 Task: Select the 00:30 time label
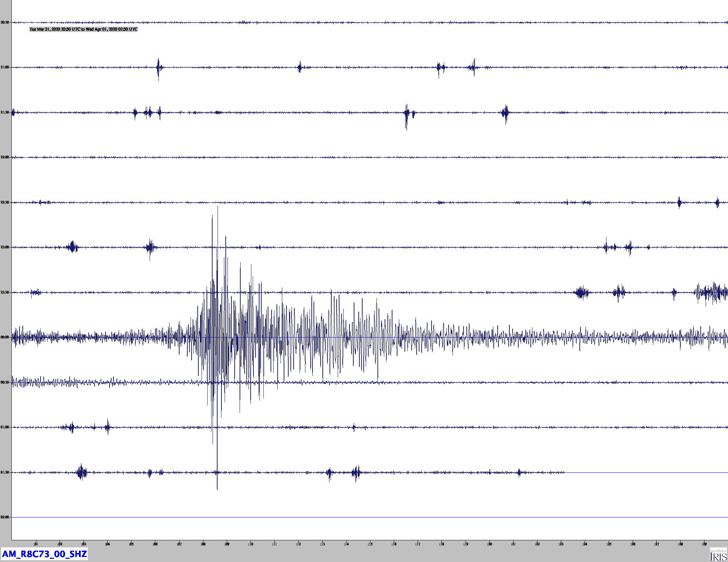pos(5,382)
